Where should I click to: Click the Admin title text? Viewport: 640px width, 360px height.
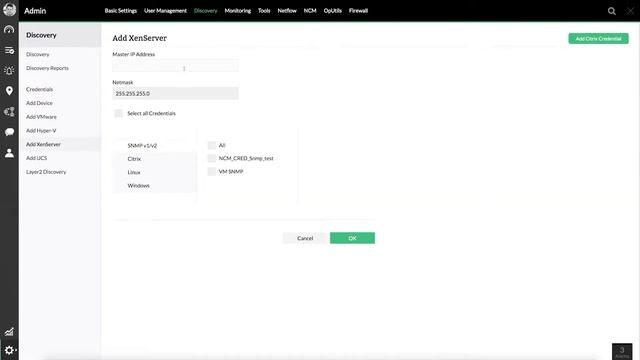pyautogui.click(x=35, y=11)
